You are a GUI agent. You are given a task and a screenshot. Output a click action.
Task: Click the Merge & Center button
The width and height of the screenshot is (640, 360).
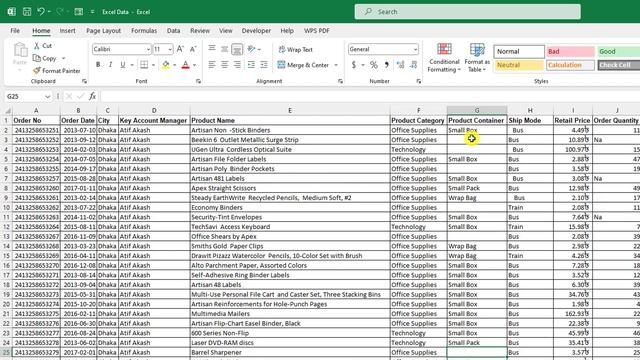[x=303, y=65]
